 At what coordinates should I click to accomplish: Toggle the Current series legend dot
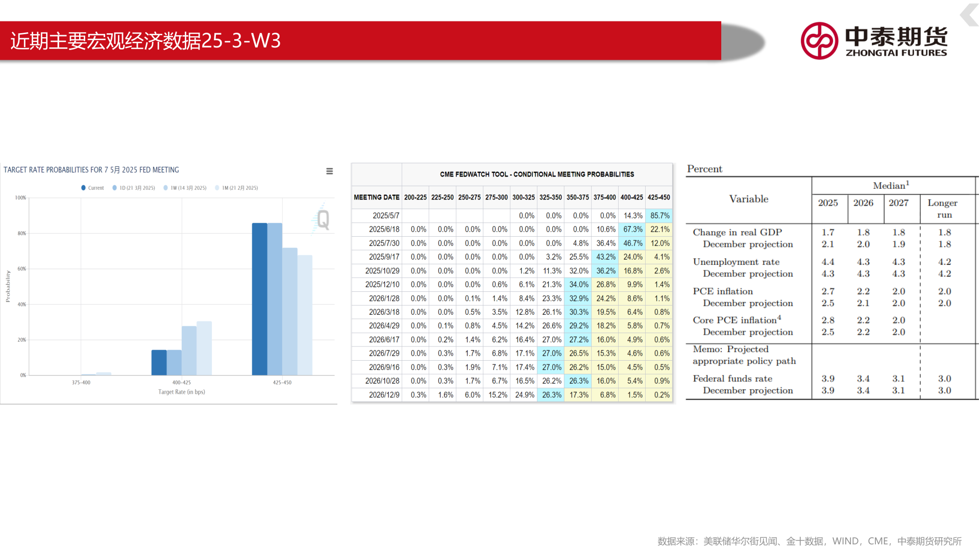[x=83, y=188]
